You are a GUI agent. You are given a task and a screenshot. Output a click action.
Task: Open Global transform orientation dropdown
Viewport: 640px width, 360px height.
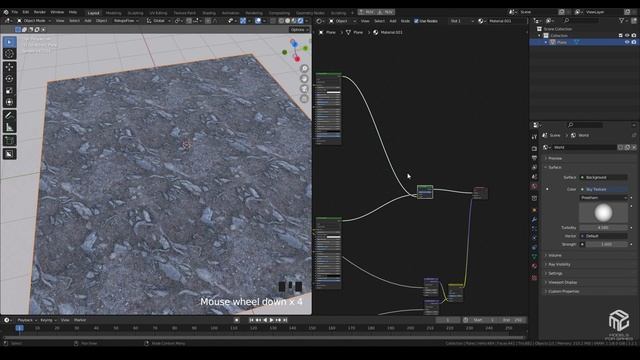(158, 20)
